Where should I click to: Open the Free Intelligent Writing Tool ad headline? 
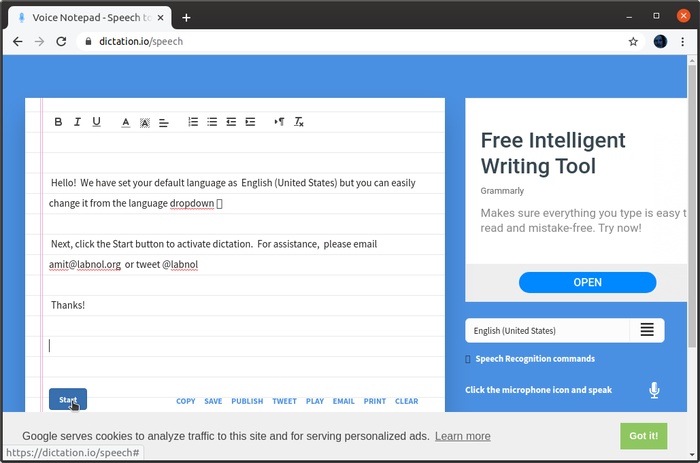pyautogui.click(x=553, y=153)
